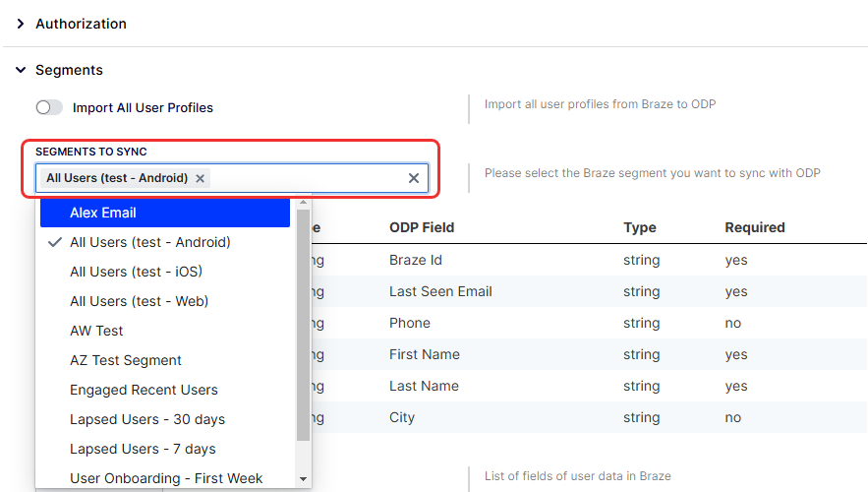Expand the Authorization section chevron
The height and width of the screenshot is (492, 868).
coord(21,24)
